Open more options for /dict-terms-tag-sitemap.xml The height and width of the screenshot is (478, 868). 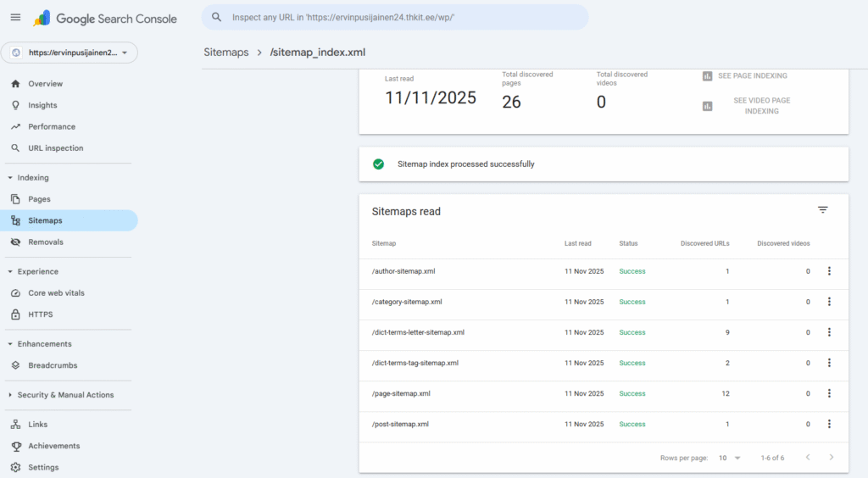[x=829, y=363]
